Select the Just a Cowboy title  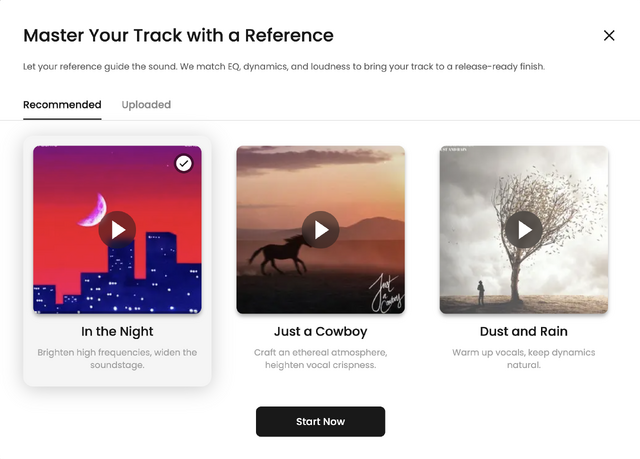point(321,331)
